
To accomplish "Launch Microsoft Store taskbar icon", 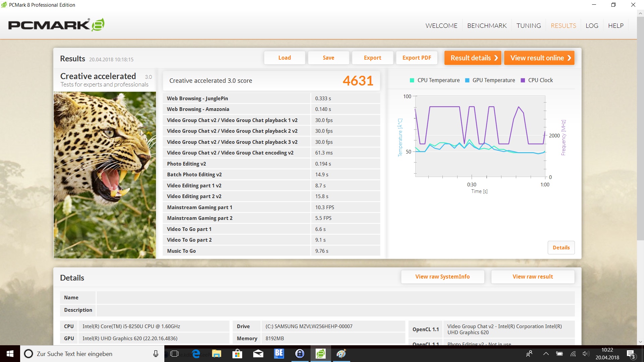I will pos(237,354).
